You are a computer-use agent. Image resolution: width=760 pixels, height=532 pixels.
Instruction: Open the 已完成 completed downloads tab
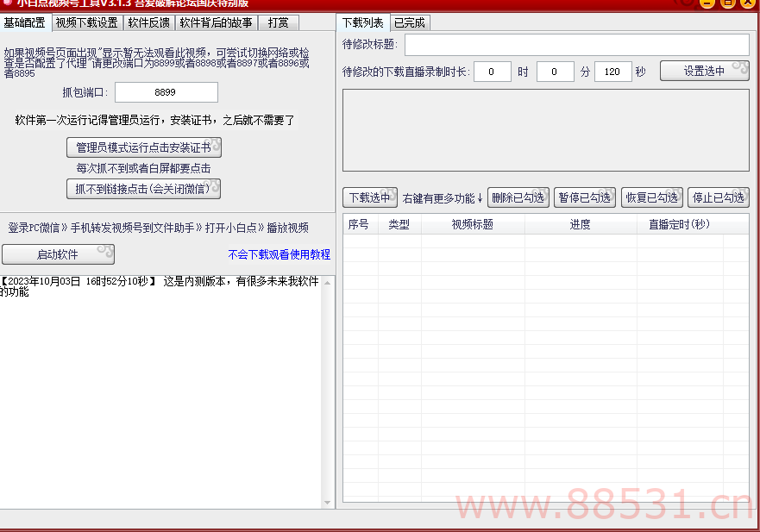[x=409, y=22]
